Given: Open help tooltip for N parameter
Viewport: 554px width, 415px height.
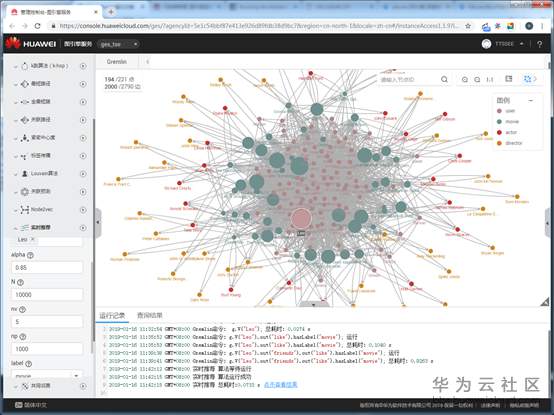Looking at the screenshot, I should [20, 282].
